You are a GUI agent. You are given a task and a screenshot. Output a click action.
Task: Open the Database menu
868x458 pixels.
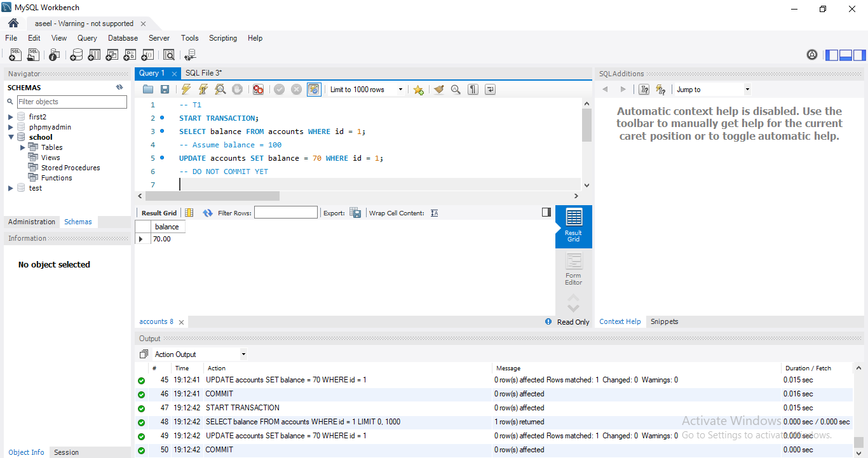(x=123, y=38)
